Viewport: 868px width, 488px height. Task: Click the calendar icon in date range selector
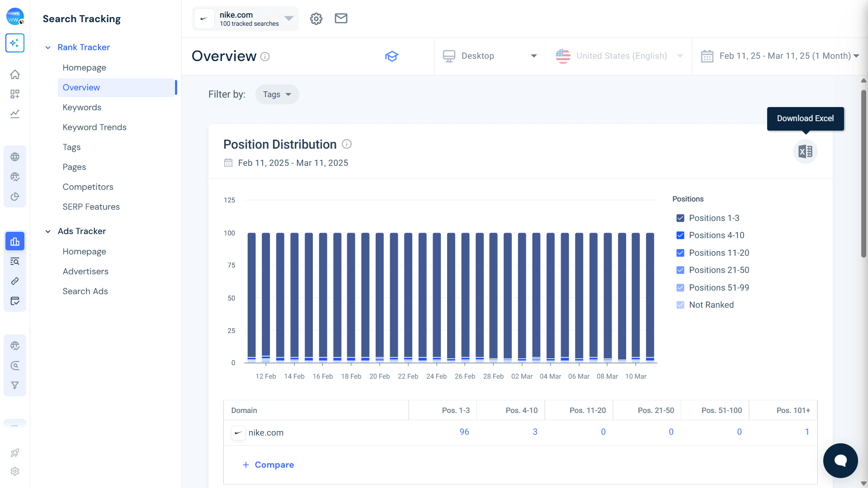click(707, 56)
